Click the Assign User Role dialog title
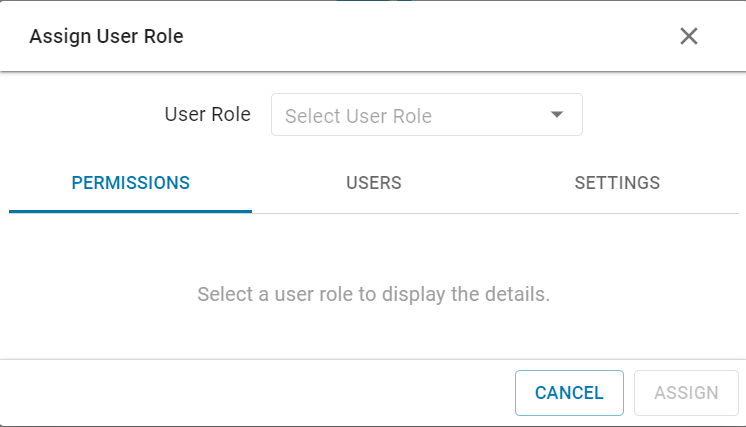The image size is (746, 427). [x=106, y=37]
